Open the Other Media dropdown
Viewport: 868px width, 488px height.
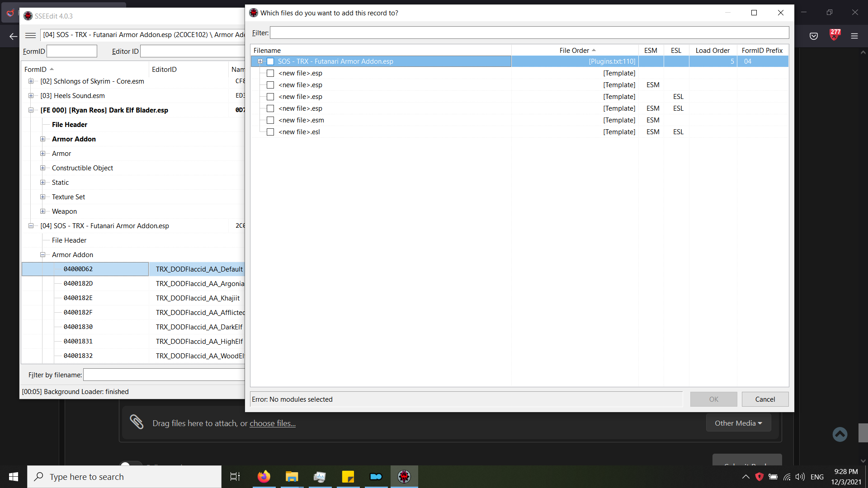click(x=738, y=423)
